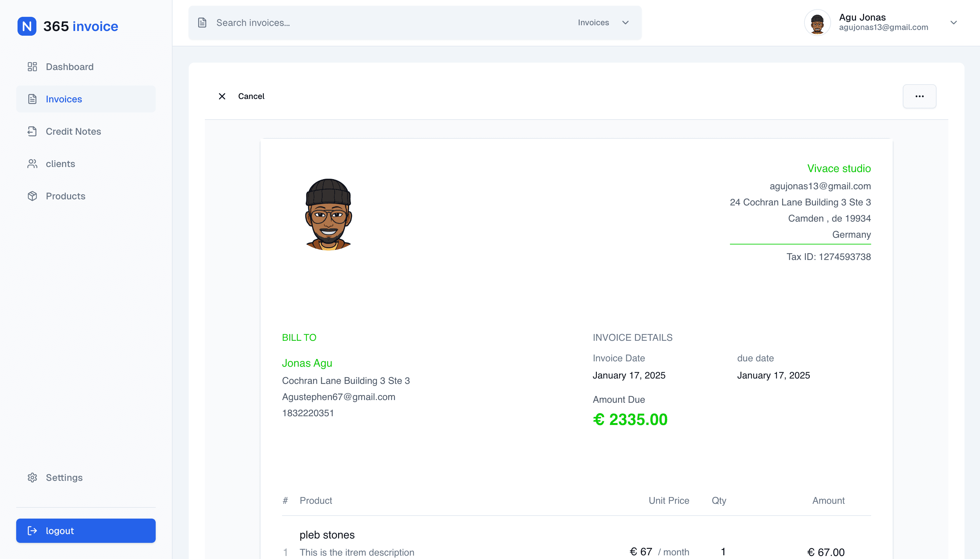Select Invoices in the navigation menu

click(64, 99)
